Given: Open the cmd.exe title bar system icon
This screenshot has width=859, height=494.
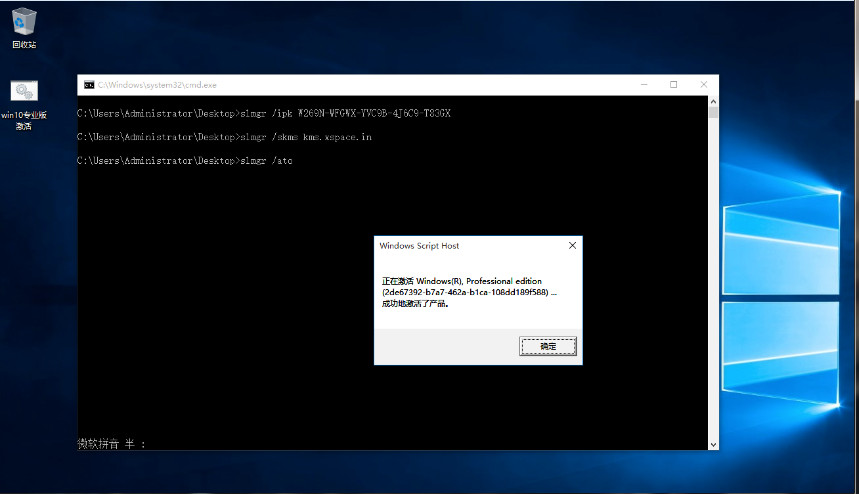Looking at the screenshot, I should pos(89,85).
